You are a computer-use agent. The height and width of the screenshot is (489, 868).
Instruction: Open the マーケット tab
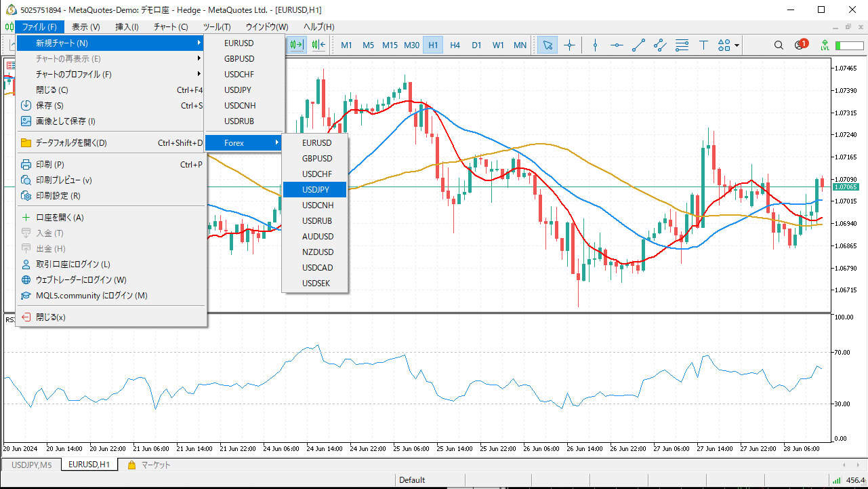(148, 465)
